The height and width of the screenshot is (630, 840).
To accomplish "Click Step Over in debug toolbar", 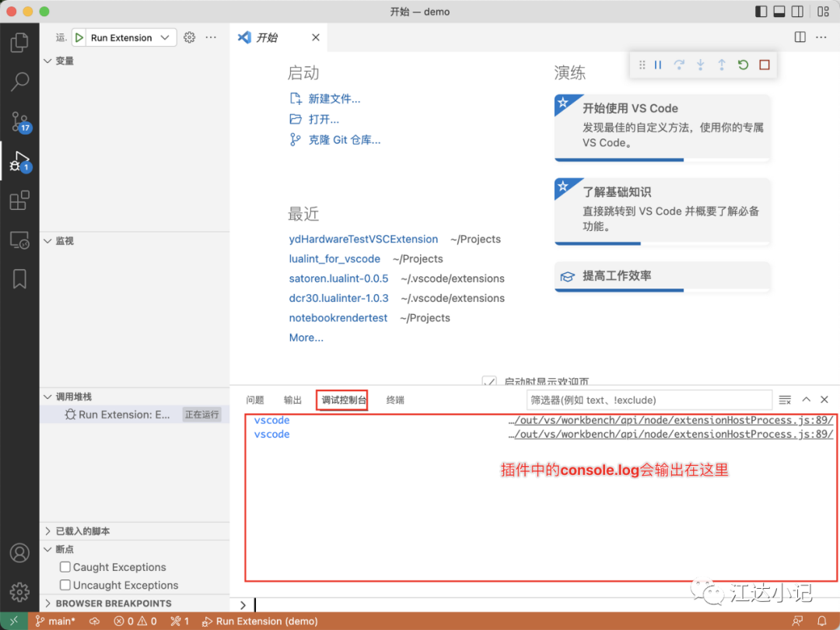I will click(x=679, y=65).
